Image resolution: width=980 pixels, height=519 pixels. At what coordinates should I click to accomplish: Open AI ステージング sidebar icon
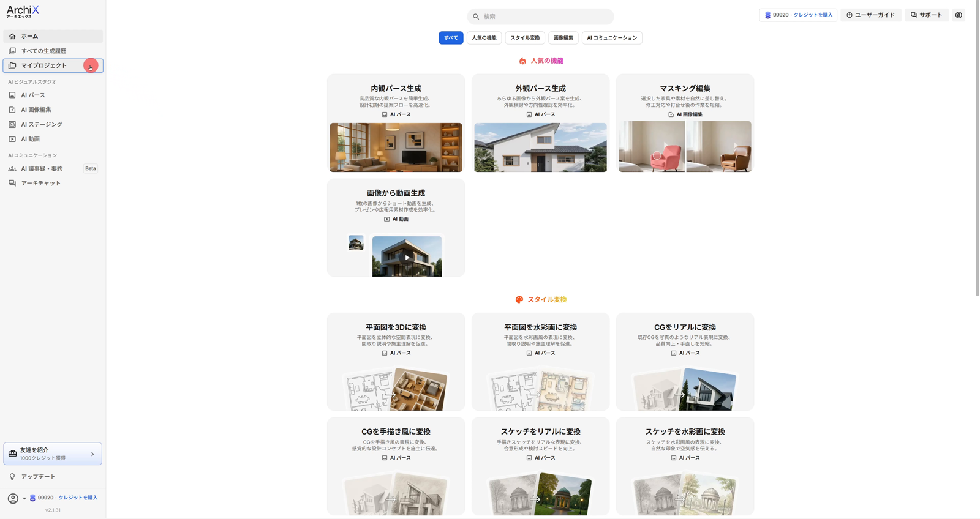coord(12,124)
